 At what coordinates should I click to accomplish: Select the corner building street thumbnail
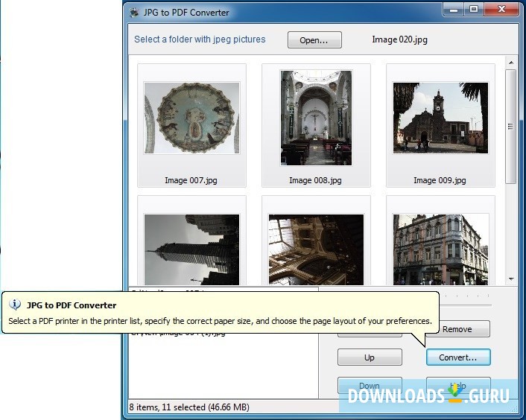(x=440, y=249)
